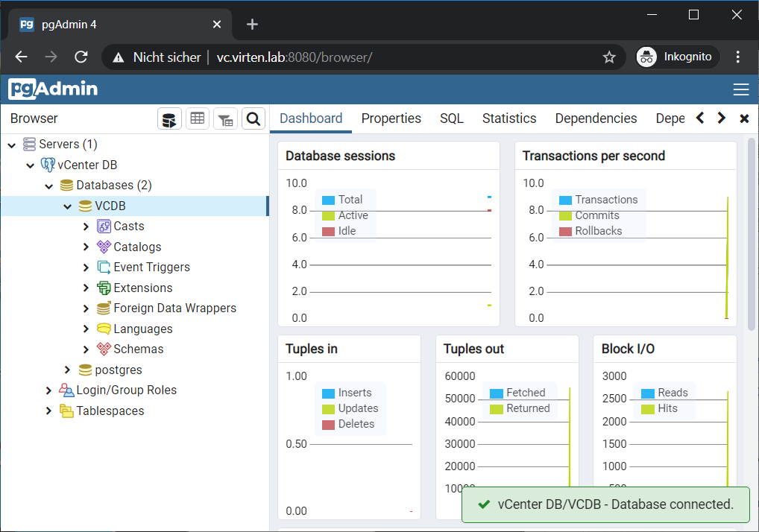The image size is (759, 532).
Task: Click the Query Tool database icon in Browser toolbar
Action: (169, 119)
